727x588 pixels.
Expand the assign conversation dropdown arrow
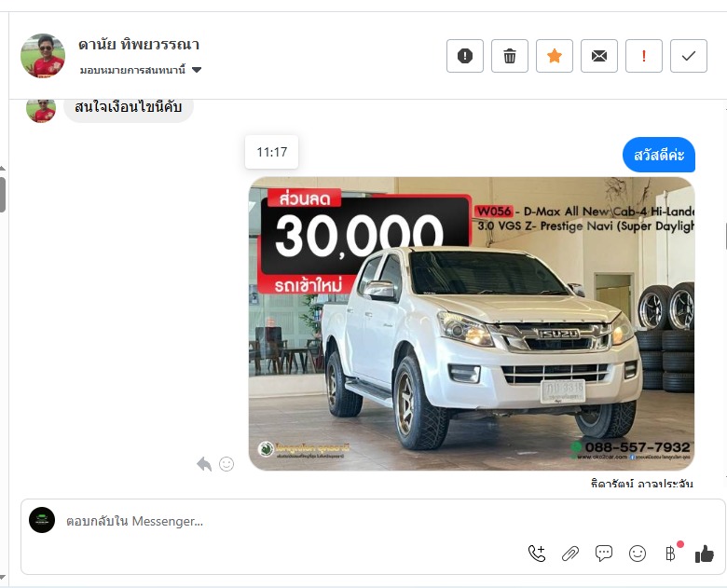(x=197, y=70)
